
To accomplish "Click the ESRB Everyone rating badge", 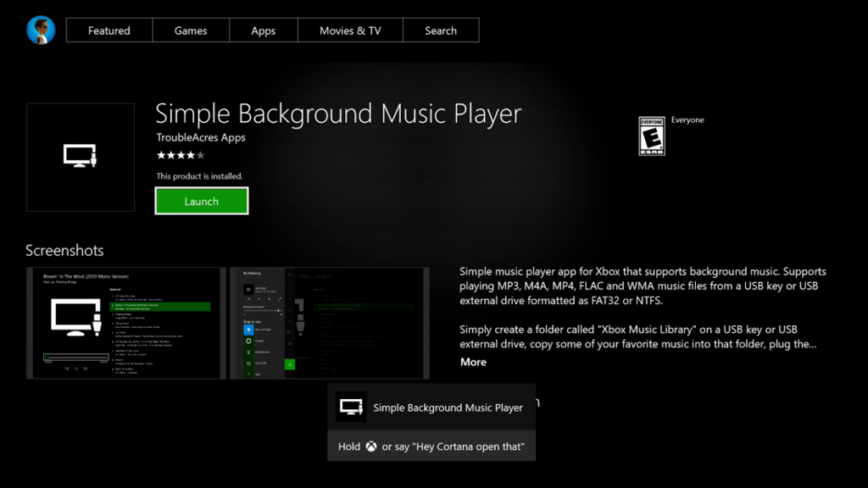I will click(652, 136).
